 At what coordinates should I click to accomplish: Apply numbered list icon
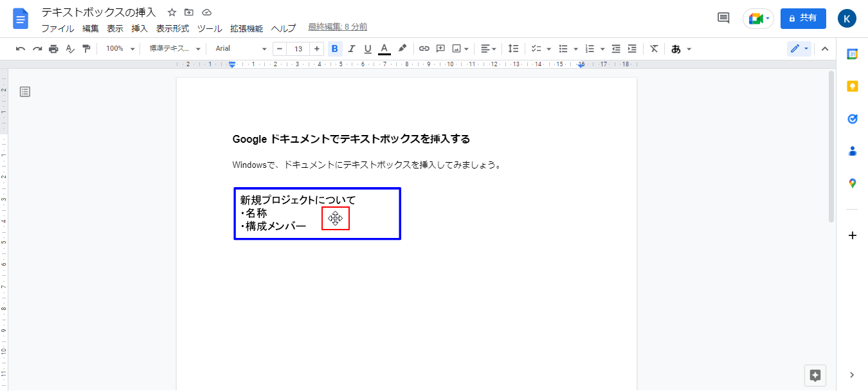point(590,49)
